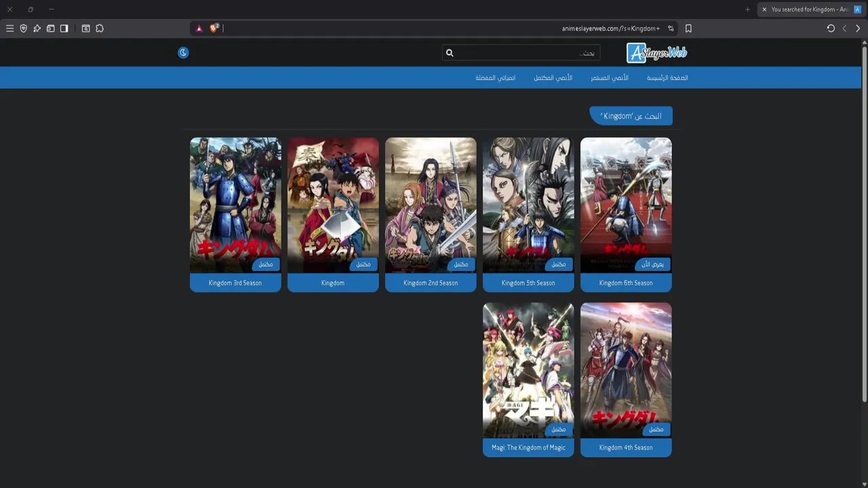Open 'انمياتي المفضلة' favorites menu item
This screenshot has height=488, width=868.
495,78
